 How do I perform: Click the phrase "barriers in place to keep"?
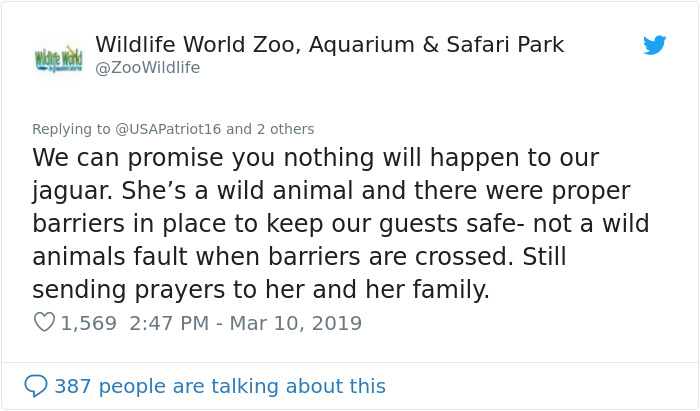[x=177, y=224]
